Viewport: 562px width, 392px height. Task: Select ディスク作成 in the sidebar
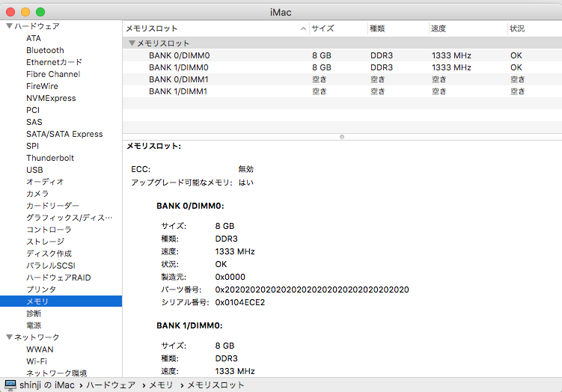pos(49,254)
